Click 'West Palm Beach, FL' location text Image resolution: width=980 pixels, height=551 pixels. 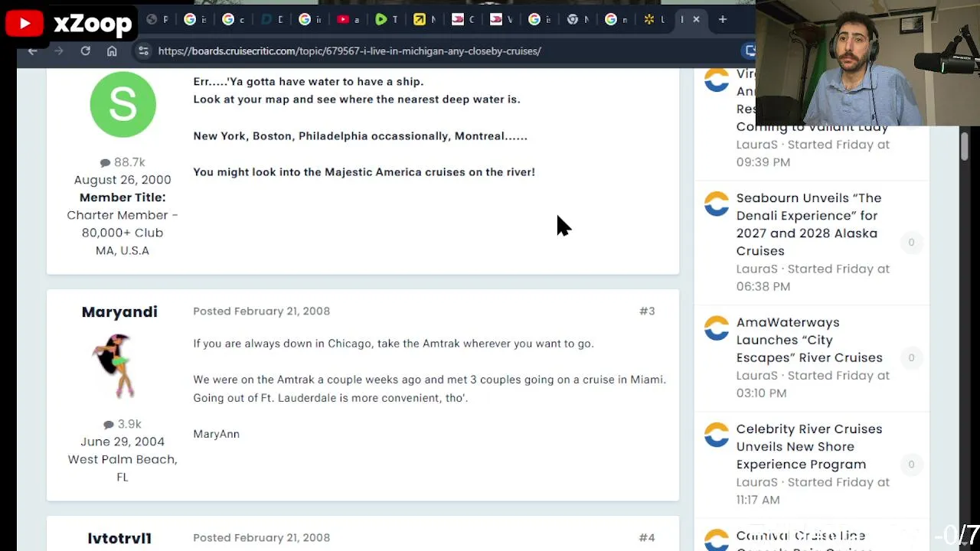pos(122,468)
